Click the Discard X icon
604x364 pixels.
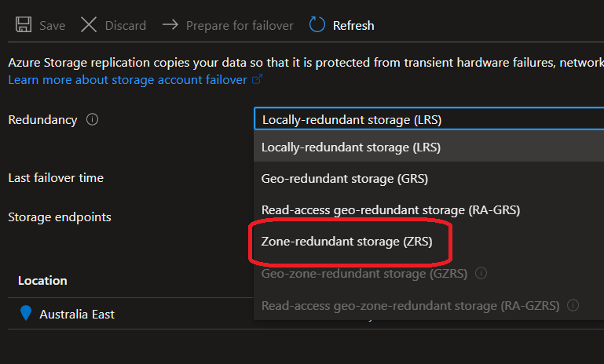tap(89, 25)
